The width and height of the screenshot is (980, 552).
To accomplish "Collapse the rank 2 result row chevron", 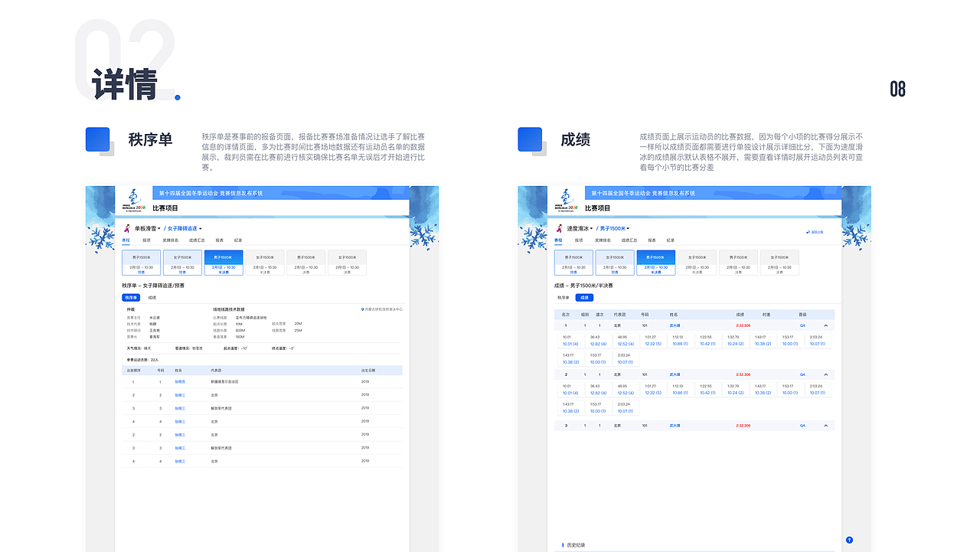I will pyautogui.click(x=825, y=375).
